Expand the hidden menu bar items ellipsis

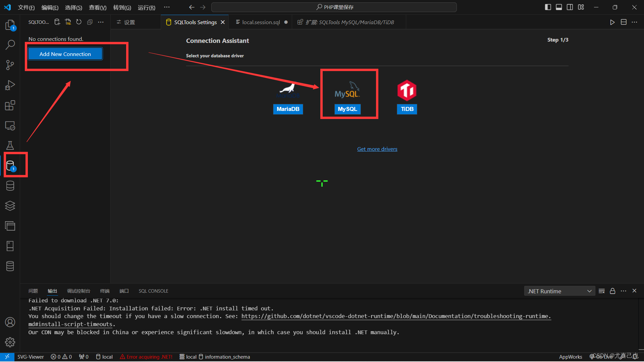167,7
